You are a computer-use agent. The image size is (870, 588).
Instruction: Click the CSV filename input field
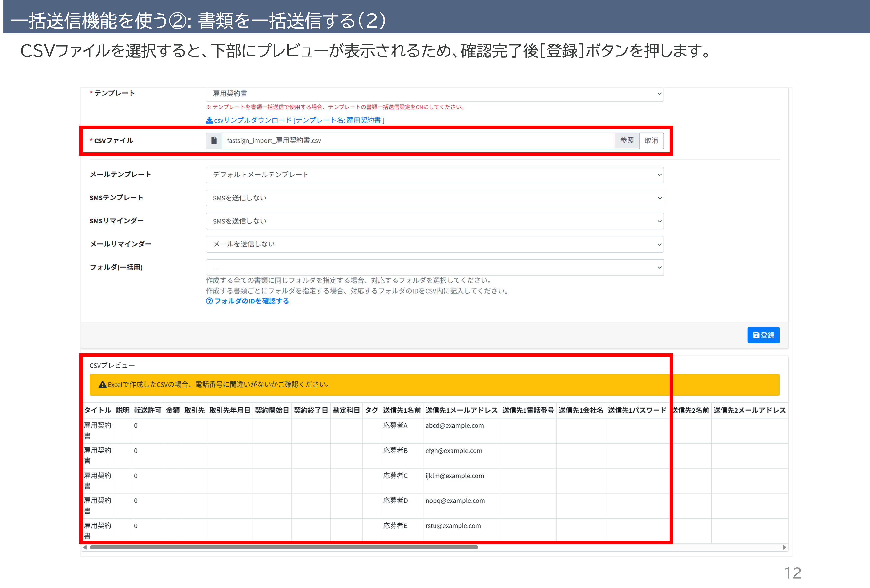[417, 141]
